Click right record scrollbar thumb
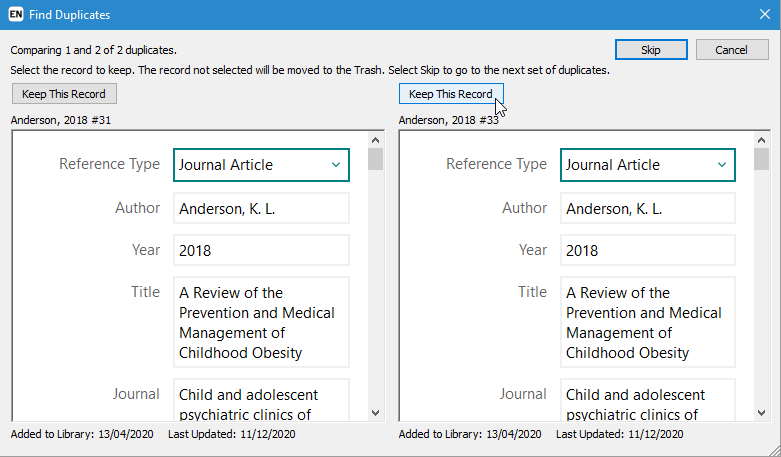The width and height of the screenshot is (781, 457). coord(762,160)
